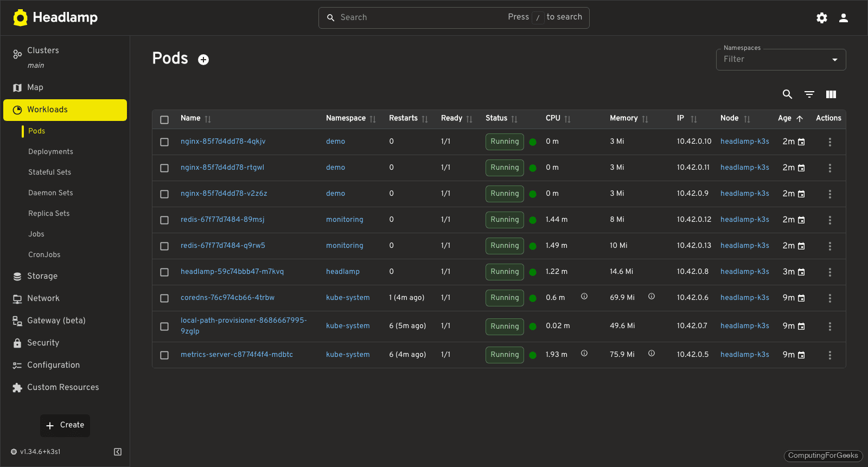Screen dimensions: 868x467
Task: Click CPU info icon in metrics-server row
Action: (584, 353)
